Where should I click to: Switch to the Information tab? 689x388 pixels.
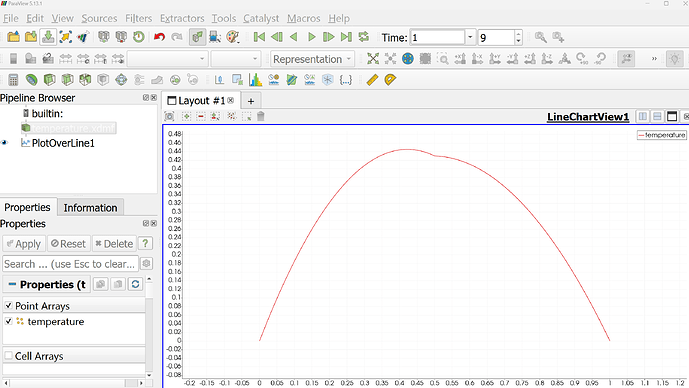91,208
